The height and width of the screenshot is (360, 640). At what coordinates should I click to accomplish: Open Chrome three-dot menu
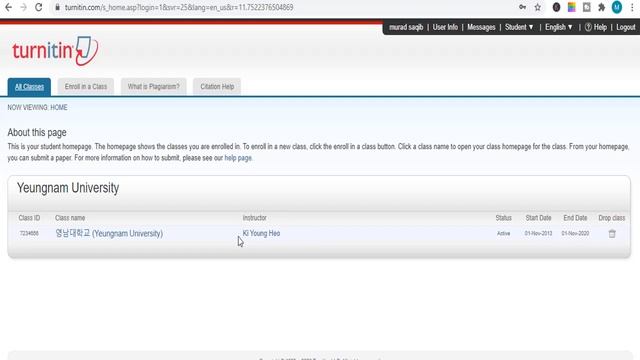632,7
